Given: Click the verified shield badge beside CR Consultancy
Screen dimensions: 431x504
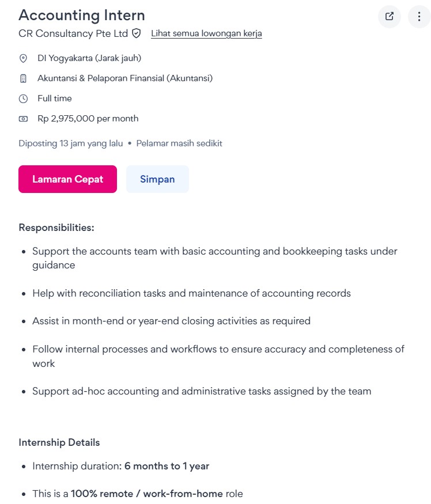Looking at the screenshot, I should [x=137, y=33].
